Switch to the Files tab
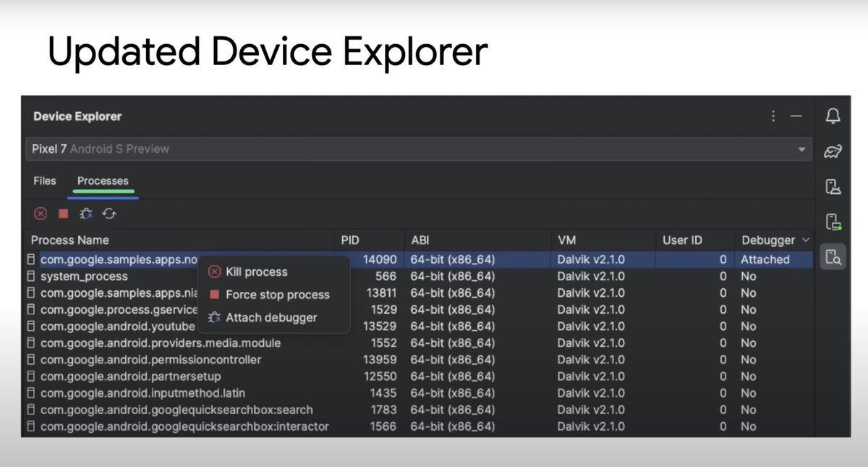868x467 pixels. 45,181
